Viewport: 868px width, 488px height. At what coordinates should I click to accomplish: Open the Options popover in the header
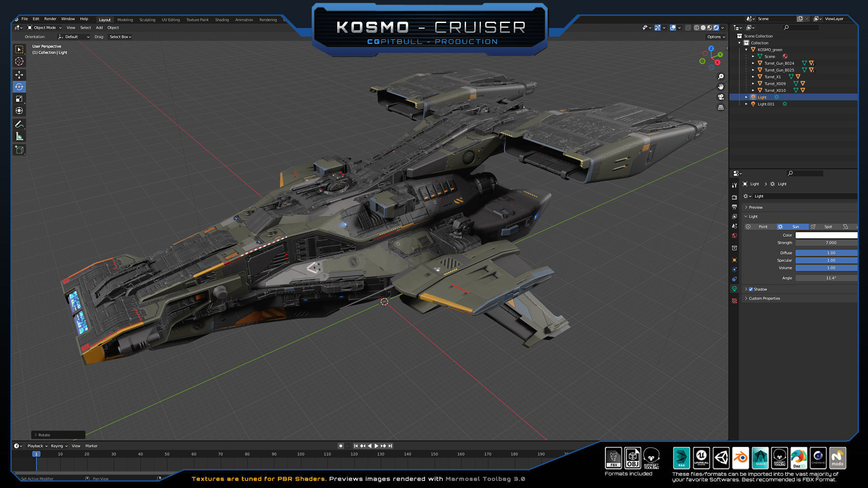tap(716, 37)
